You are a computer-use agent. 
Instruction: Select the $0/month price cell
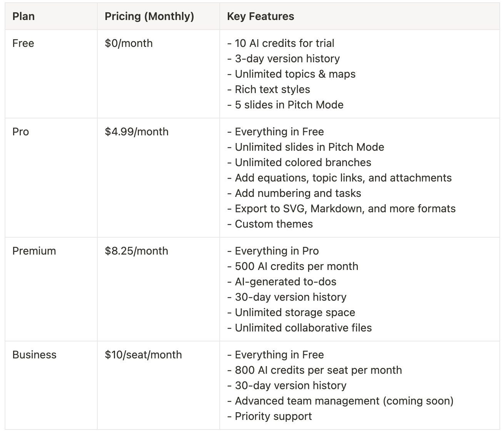pos(158,74)
